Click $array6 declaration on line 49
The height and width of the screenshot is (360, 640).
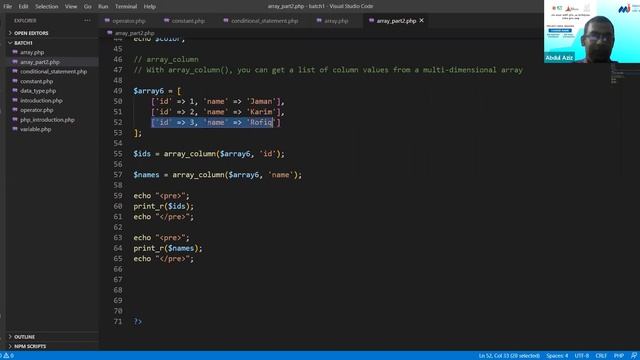coord(148,91)
